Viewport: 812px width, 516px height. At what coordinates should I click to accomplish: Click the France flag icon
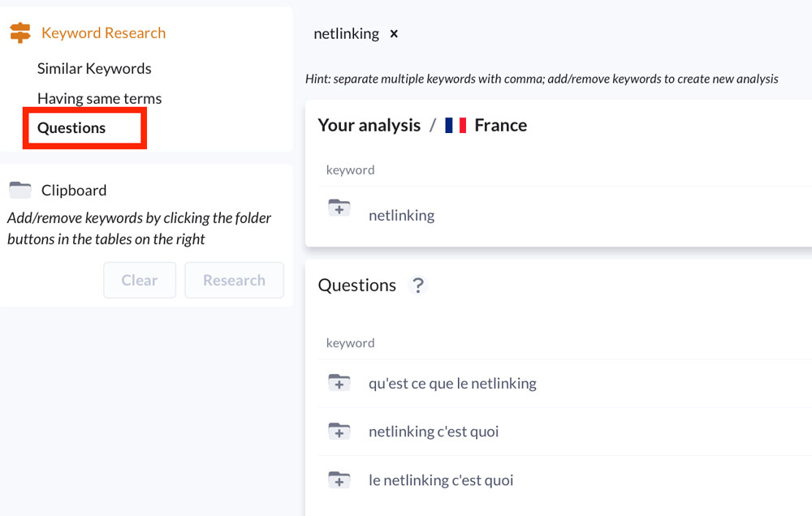(x=456, y=125)
